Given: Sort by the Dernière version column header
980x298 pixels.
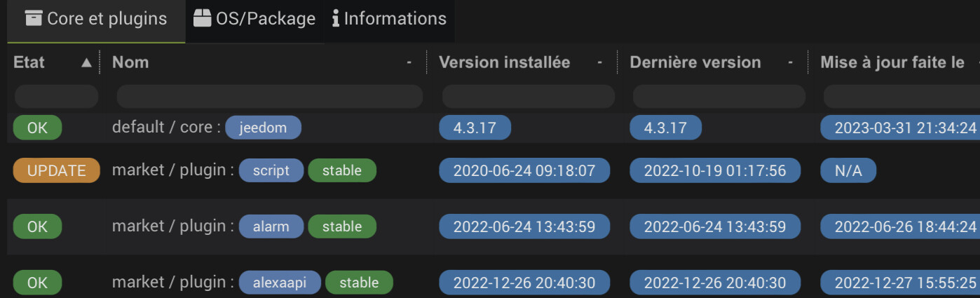Looking at the screenshot, I should (695, 62).
